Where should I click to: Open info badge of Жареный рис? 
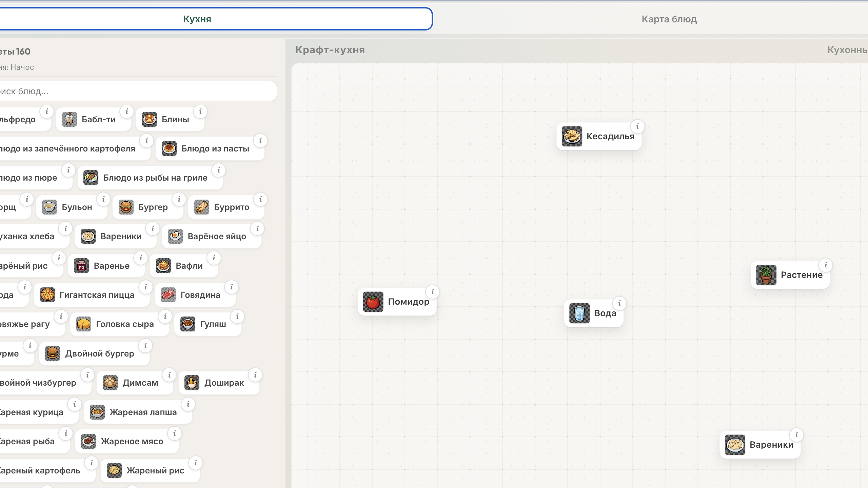point(196,463)
